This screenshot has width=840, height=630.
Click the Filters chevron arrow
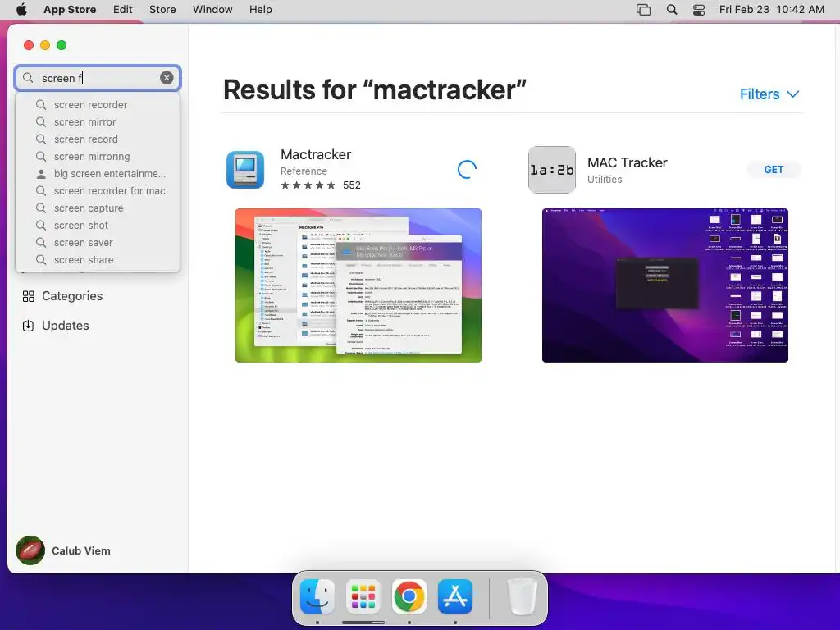793,94
